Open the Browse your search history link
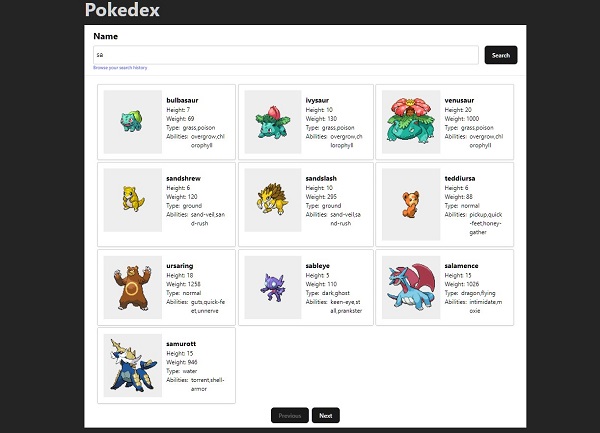The image size is (600, 433). click(120, 68)
